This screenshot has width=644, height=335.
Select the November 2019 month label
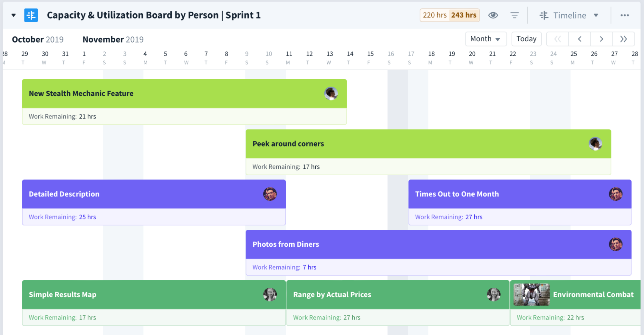(113, 39)
